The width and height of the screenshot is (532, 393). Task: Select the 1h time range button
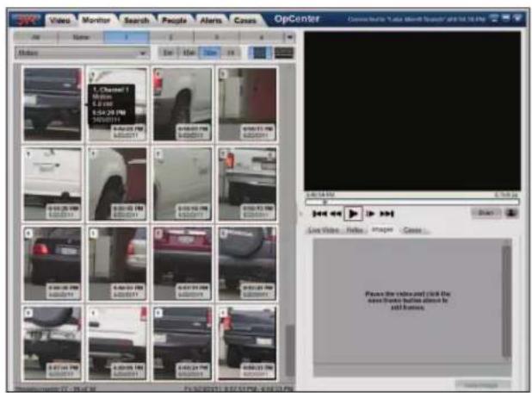coord(231,53)
